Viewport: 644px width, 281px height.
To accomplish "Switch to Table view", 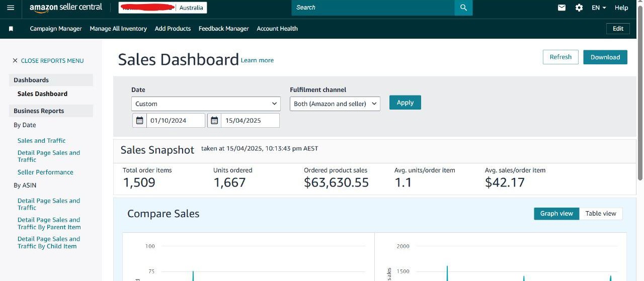I will click(x=601, y=214).
